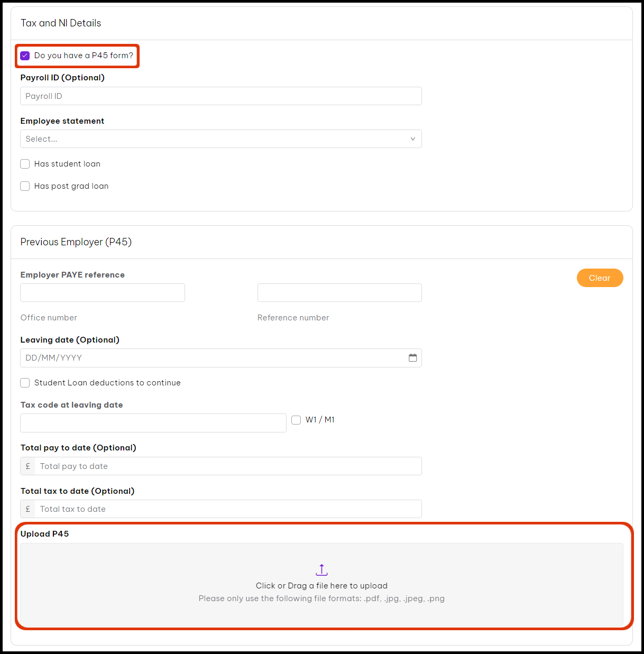644x654 pixels.
Task: Click the Upload P45 drop zone
Action: [x=321, y=585]
